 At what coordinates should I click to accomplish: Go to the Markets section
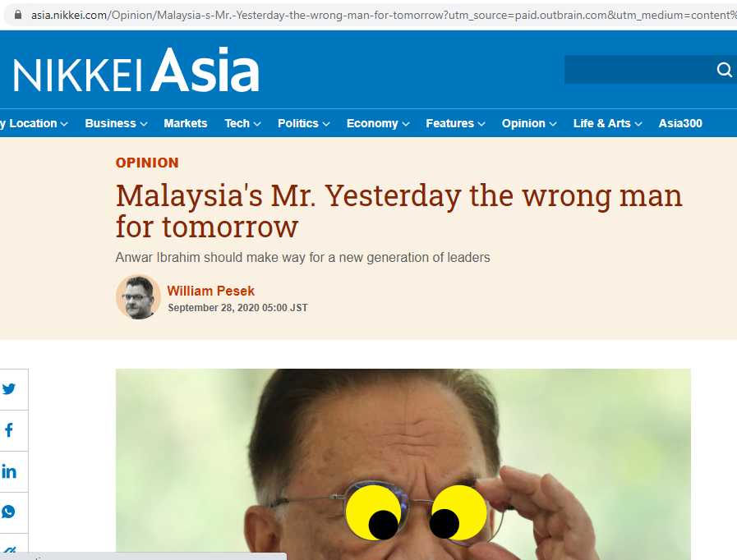186,123
